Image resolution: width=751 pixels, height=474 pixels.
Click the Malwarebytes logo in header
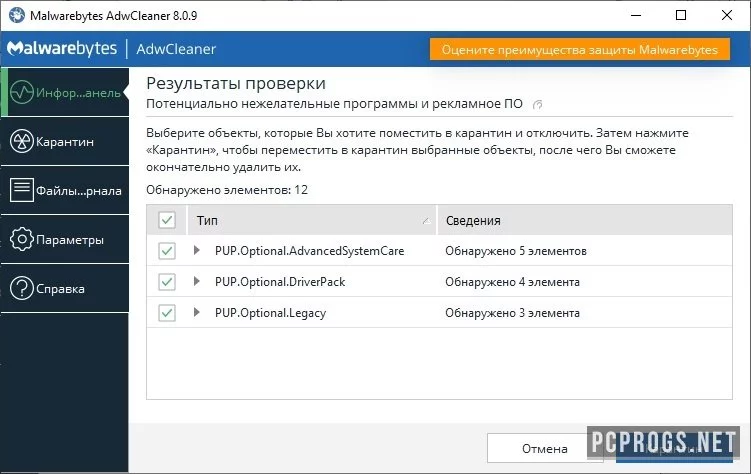click(x=62, y=48)
